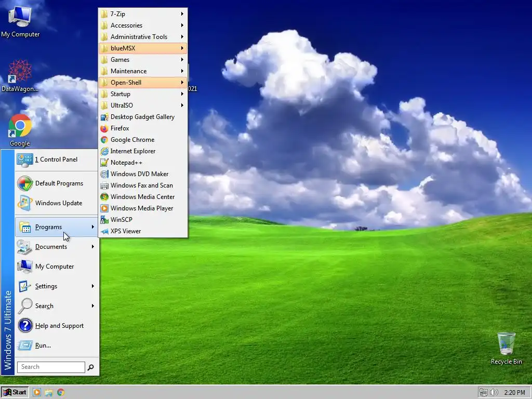Open Default Programs entry
This screenshot has width=532, height=399.
coord(56,183)
